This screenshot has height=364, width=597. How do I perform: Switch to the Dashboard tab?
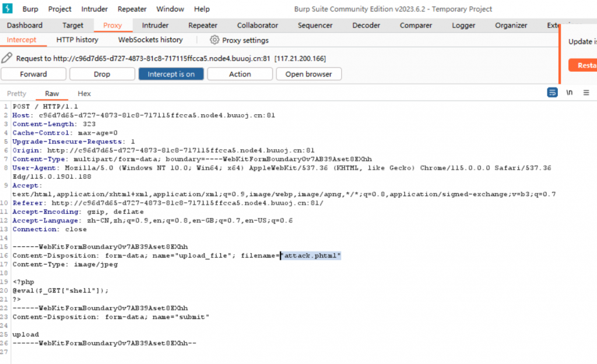click(x=24, y=26)
